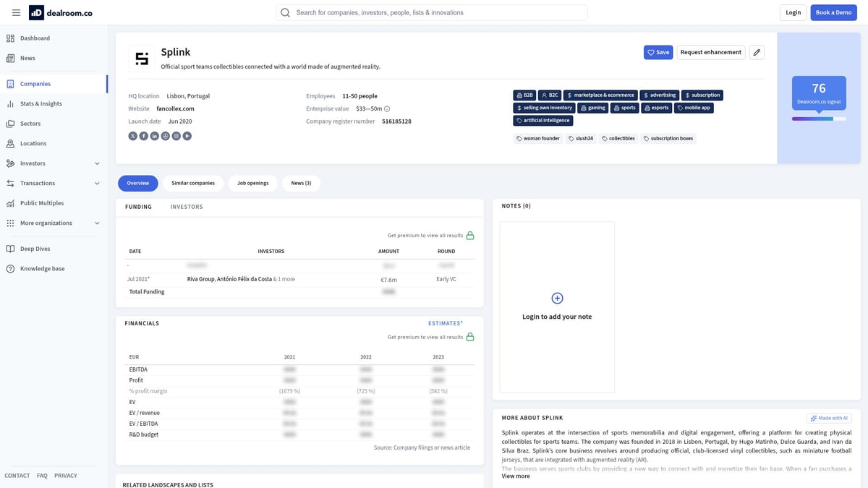Viewport: 868px width, 488px height.
Task: Click the Login button
Action: click(x=793, y=12)
